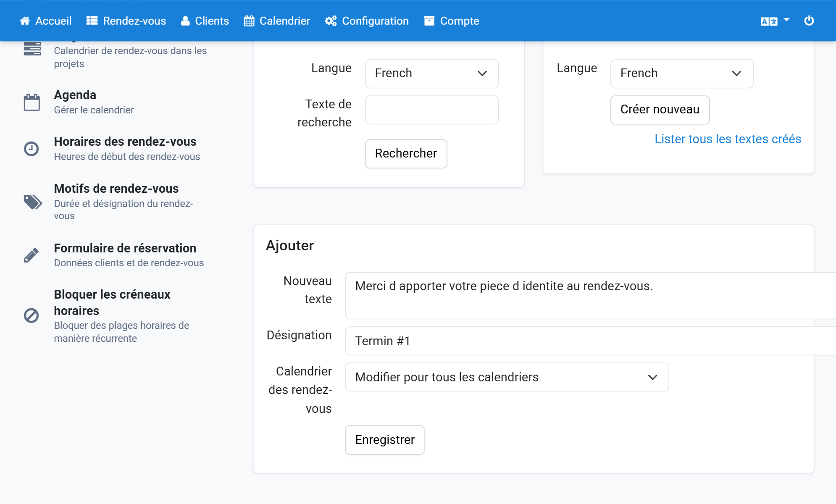Screen dimensions: 836x504
Task: Click 'Données clients et de rendez-vous' text
Action: pos(129,263)
